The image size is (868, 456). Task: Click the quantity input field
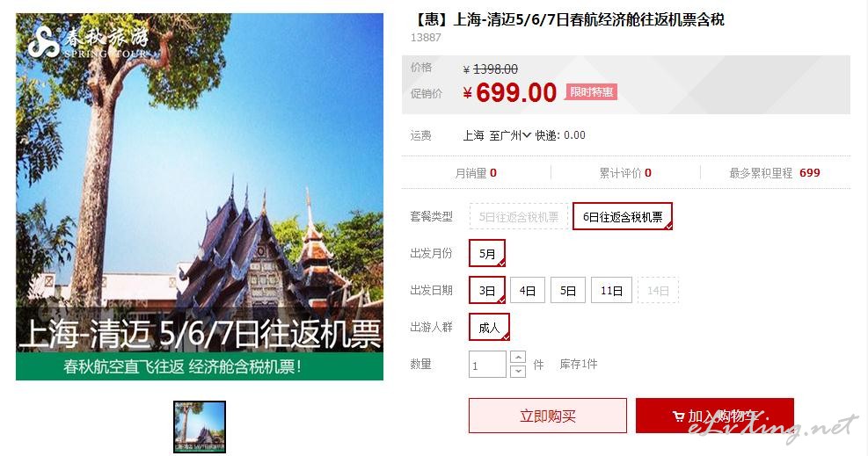point(487,365)
